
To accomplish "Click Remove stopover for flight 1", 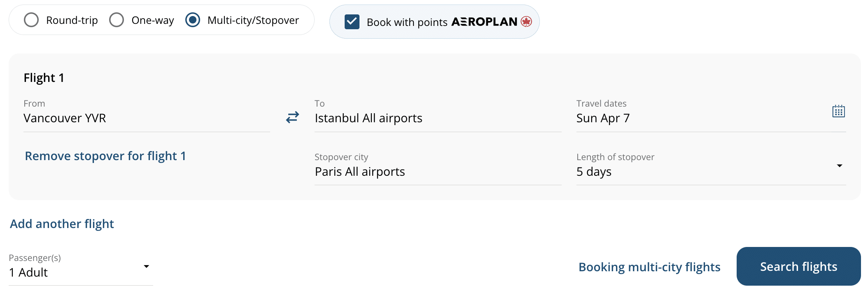I will point(105,156).
